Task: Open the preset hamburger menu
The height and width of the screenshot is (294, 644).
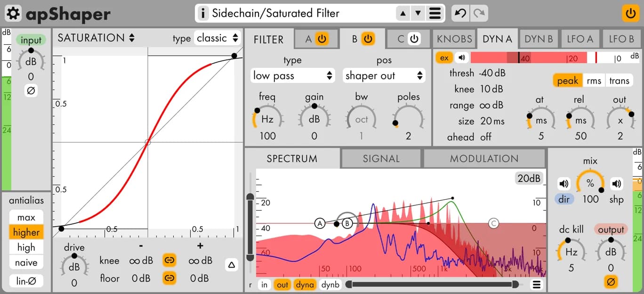Action: click(435, 13)
